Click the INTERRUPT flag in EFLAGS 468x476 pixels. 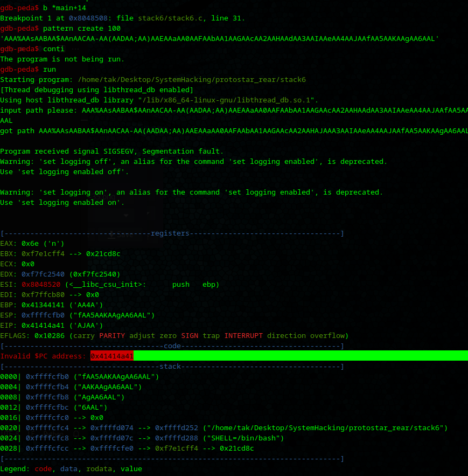click(x=243, y=336)
